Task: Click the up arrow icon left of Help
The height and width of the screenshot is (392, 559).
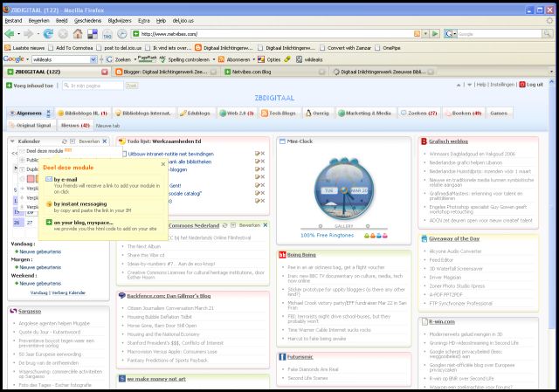Action: click(x=459, y=85)
